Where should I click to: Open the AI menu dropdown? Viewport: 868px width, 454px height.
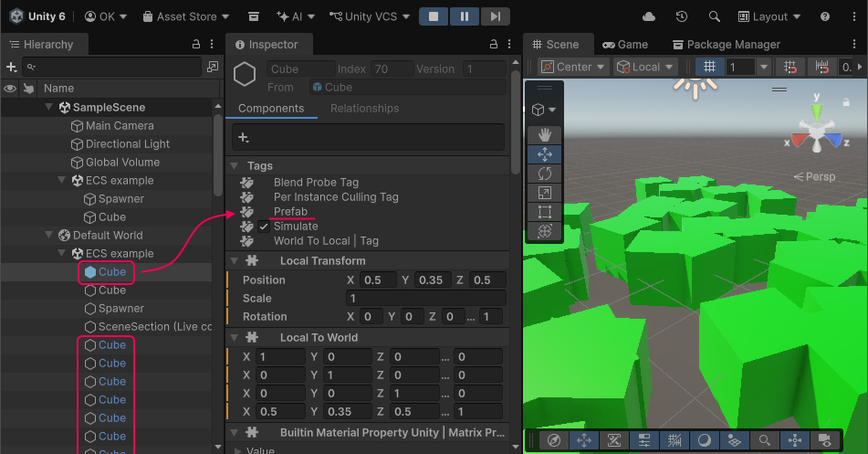296,16
